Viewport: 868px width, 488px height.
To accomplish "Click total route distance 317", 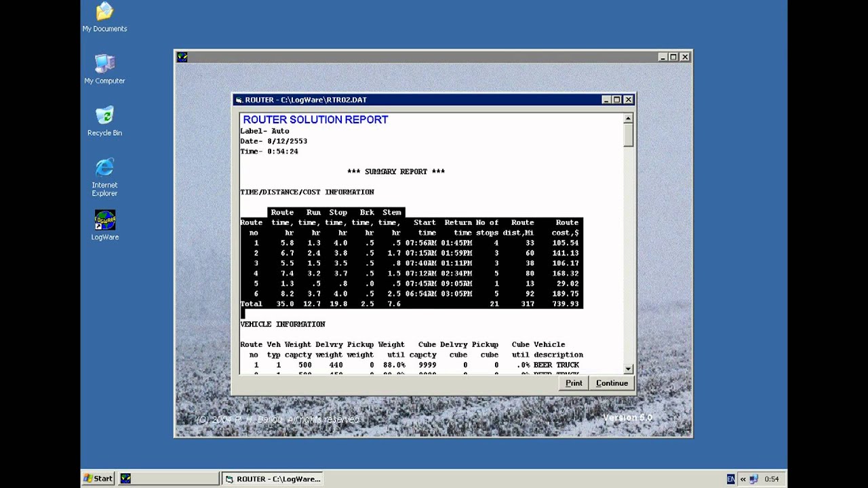I will point(528,304).
